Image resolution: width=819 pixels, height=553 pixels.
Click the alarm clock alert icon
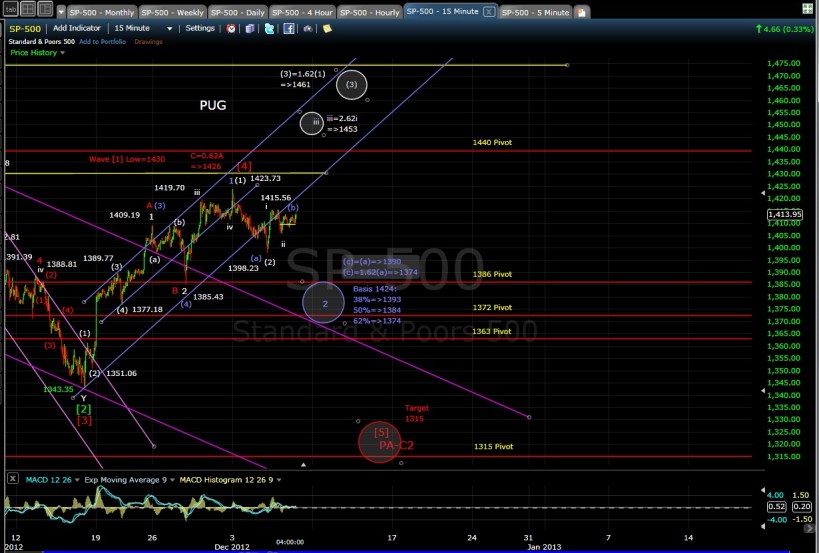[x=231, y=29]
